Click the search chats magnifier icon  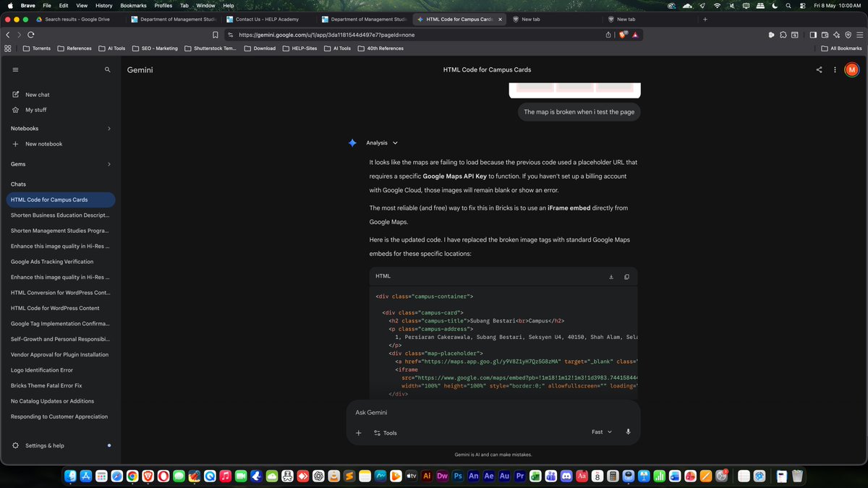(x=108, y=70)
